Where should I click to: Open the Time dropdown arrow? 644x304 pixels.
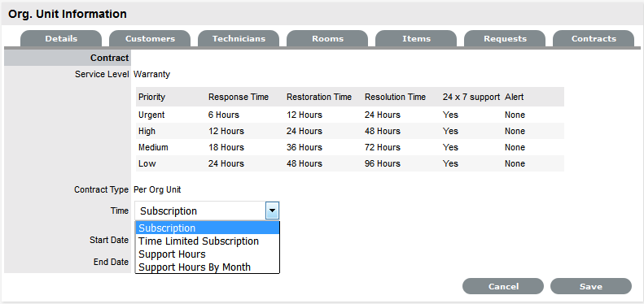pos(273,211)
